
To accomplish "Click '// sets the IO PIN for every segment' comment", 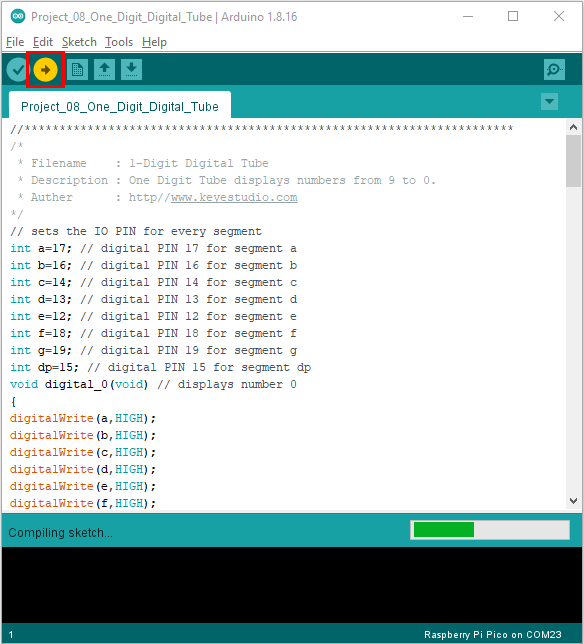I will click(x=136, y=231).
